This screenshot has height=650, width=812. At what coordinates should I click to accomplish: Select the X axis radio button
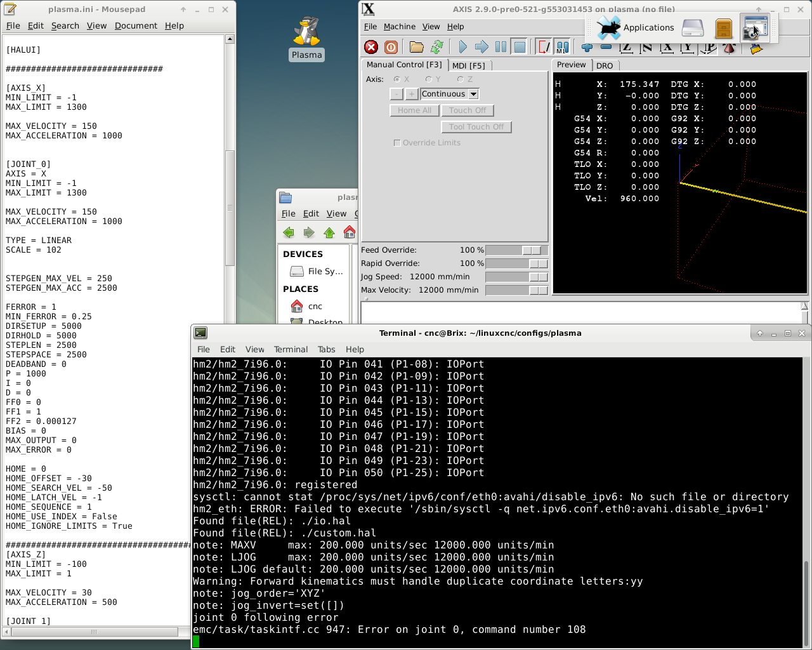pyautogui.click(x=397, y=79)
